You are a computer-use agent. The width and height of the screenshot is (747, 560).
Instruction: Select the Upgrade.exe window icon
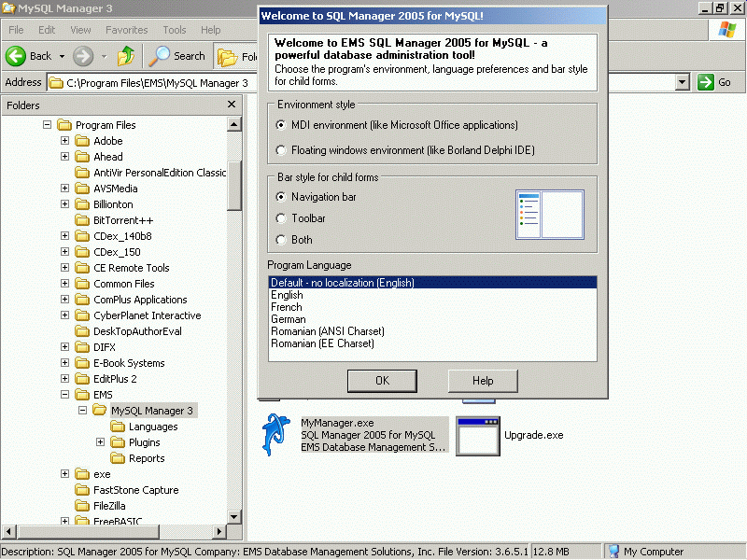[478, 436]
